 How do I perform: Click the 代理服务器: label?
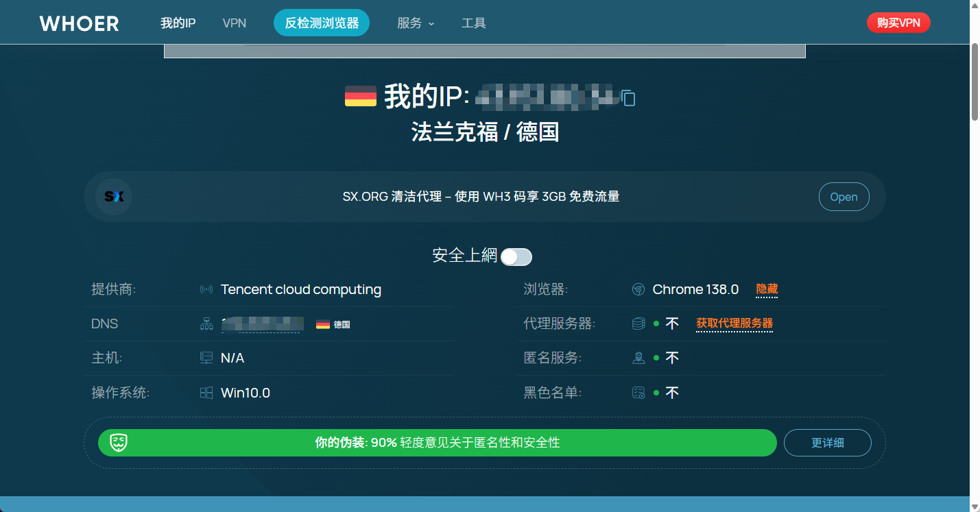pos(560,324)
